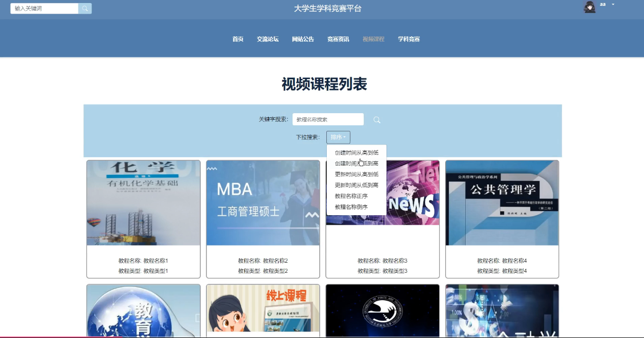The width and height of the screenshot is (644, 338).
Task: Open the 线上课程 cartoon course thumbnail
Action: (x=263, y=308)
